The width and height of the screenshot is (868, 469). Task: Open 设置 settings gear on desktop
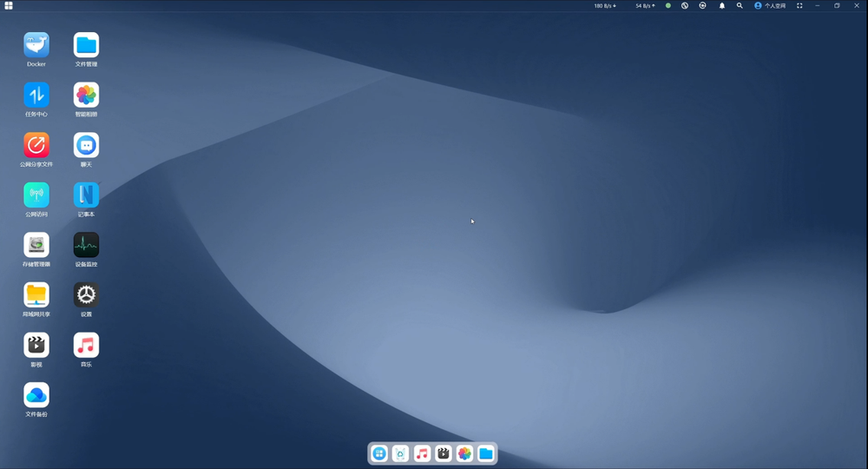click(x=86, y=295)
